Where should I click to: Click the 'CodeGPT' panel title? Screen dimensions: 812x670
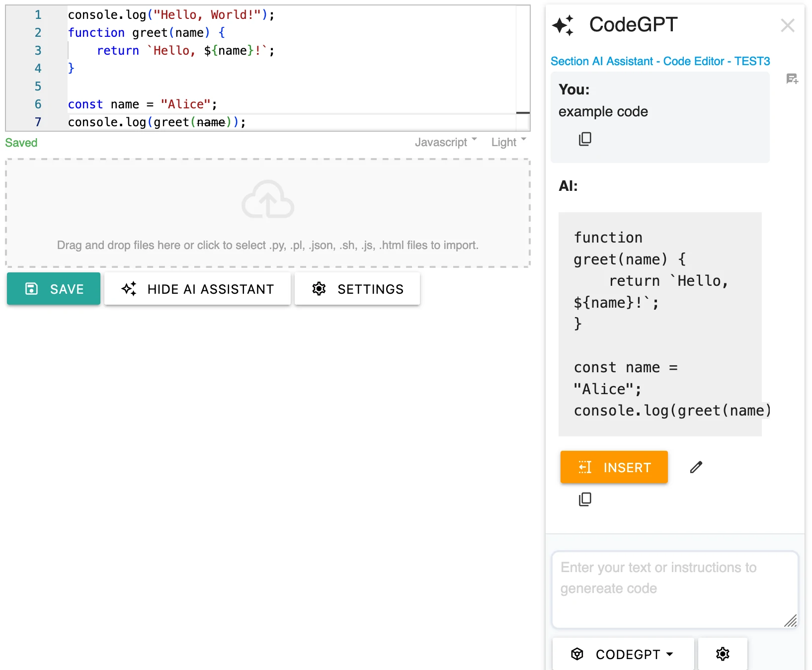tap(633, 24)
